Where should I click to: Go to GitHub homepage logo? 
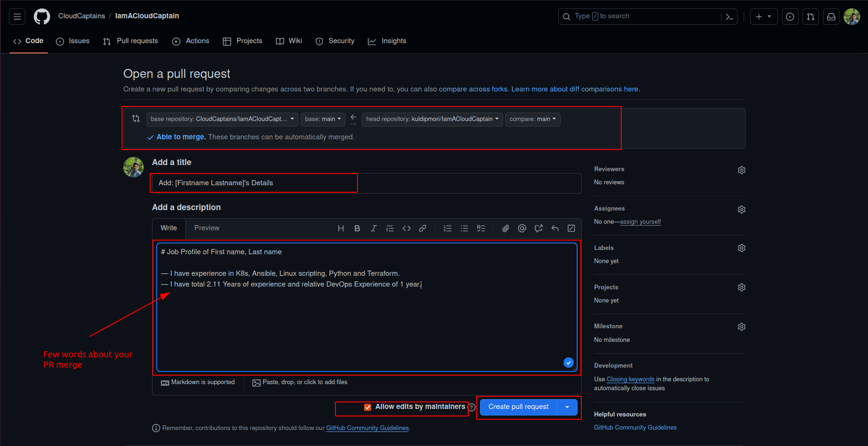click(42, 17)
